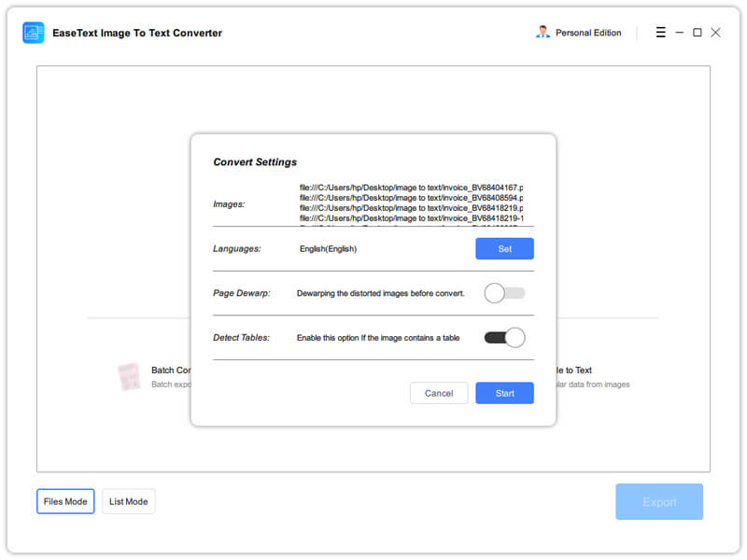The width and height of the screenshot is (747, 560).
Task: Click the Languages label
Action: click(237, 249)
